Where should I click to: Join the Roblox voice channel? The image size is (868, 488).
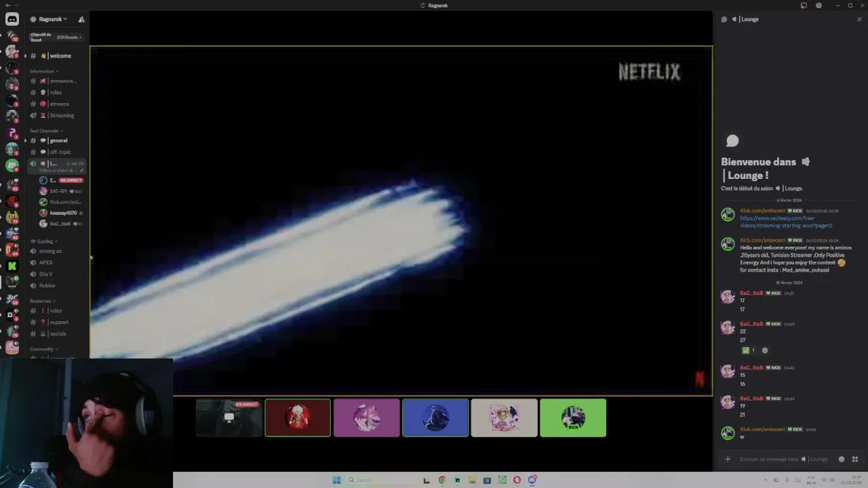57,285
